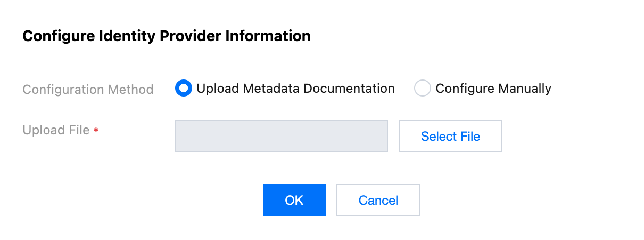644x240 pixels.
Task: Choose the Configure Manually radio button
Action: click(x=422, y=89)
